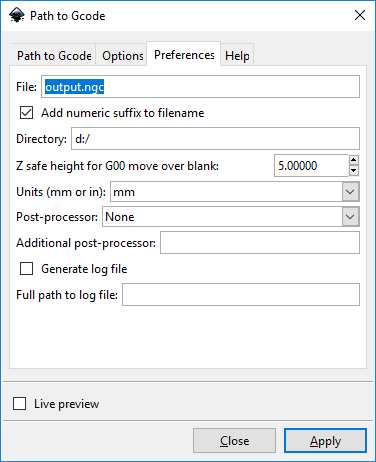376x462 pixels.
Task: Toggle Add numeric suffix to filename checkbox
Action: 26,113
